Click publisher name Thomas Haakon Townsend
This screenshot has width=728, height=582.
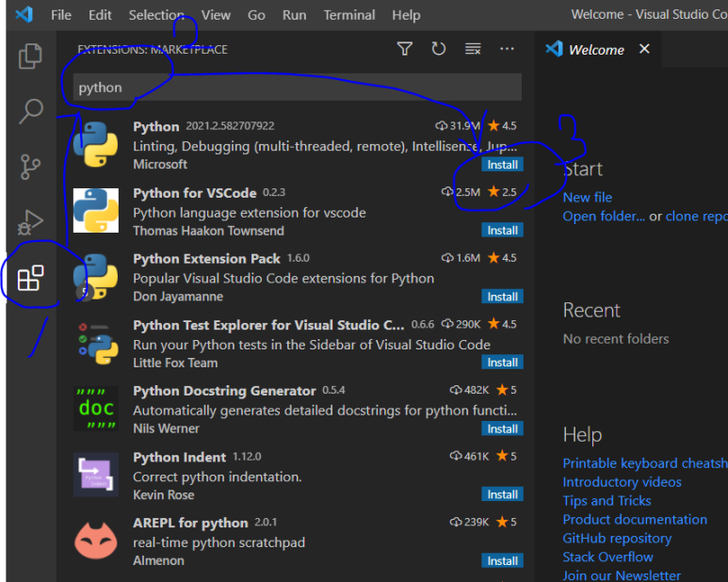208,231
